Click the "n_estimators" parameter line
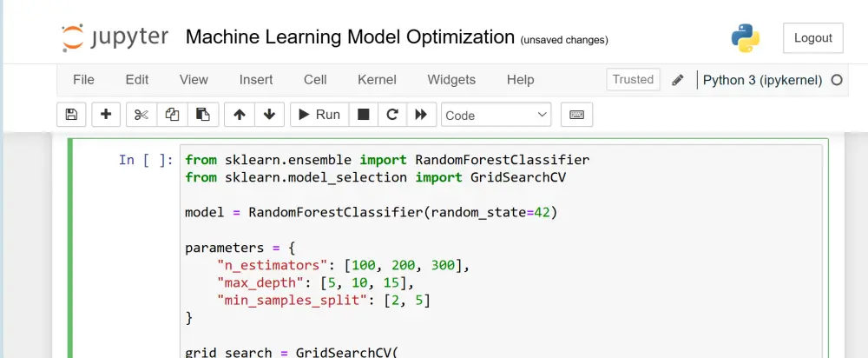This screenshot has width=868, height=358. coord(343,265)
